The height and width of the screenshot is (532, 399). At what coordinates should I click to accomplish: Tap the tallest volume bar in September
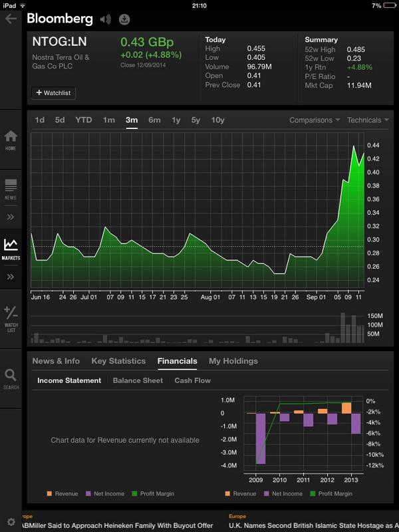pyautogui.click(x=343, y=328)
